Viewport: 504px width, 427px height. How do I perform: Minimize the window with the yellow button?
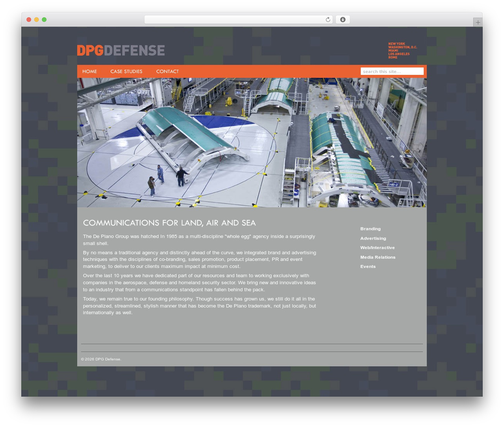(x=36, y=20)
